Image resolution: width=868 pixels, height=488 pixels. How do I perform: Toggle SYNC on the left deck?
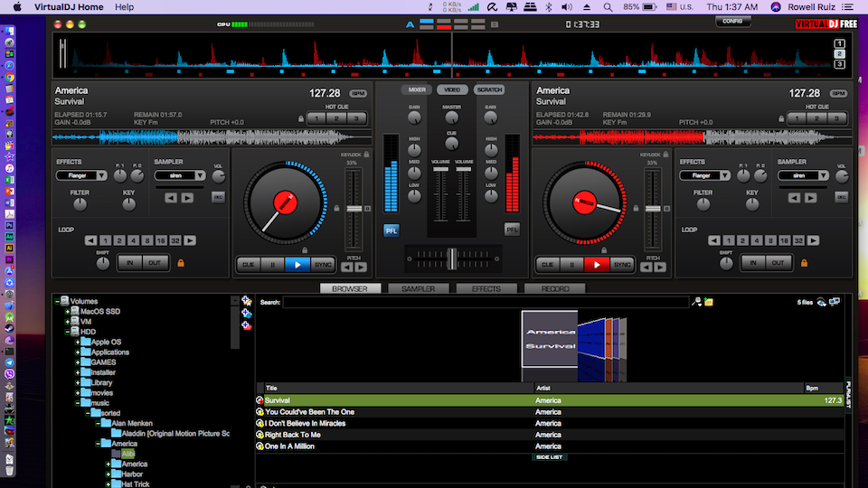(x=323, y=265)
